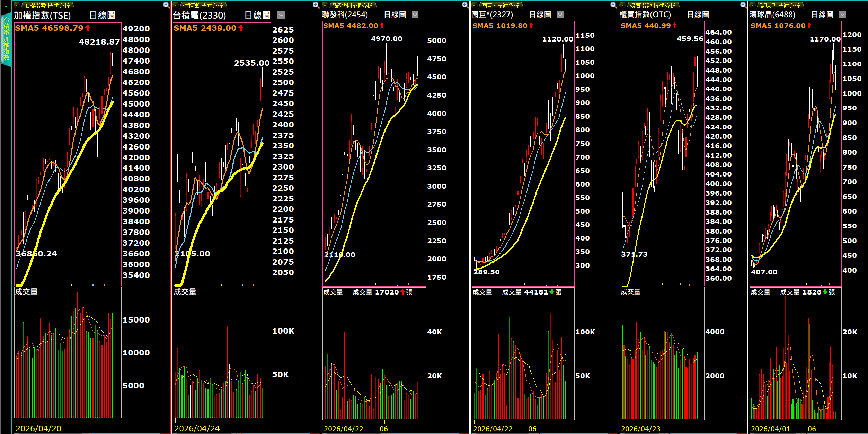Click the 環球晶(6488) title text
This screenshot has width=868, height=434.
coord(772,15)
